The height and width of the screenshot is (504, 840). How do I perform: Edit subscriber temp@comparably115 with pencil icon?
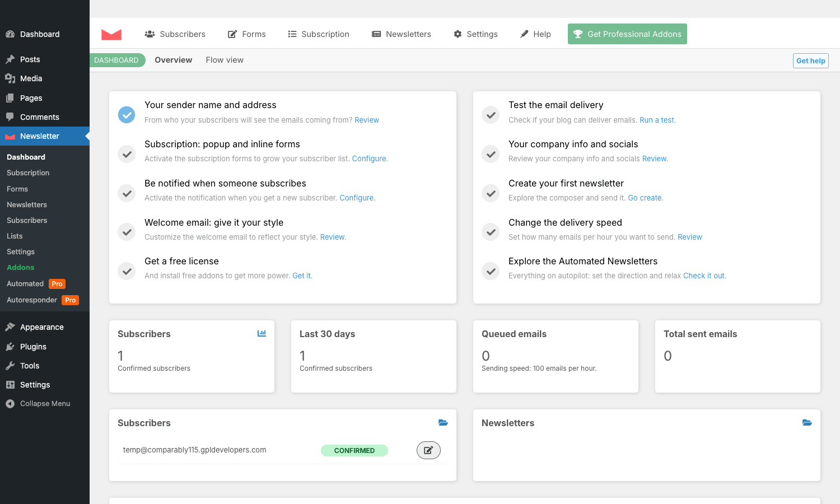pyautogui.click(x=428, y=450)
